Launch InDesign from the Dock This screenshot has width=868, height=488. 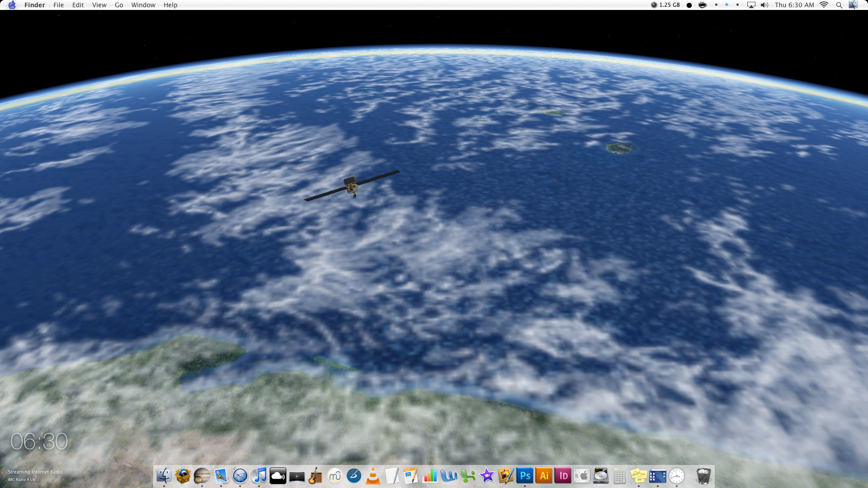coord(563,476)
